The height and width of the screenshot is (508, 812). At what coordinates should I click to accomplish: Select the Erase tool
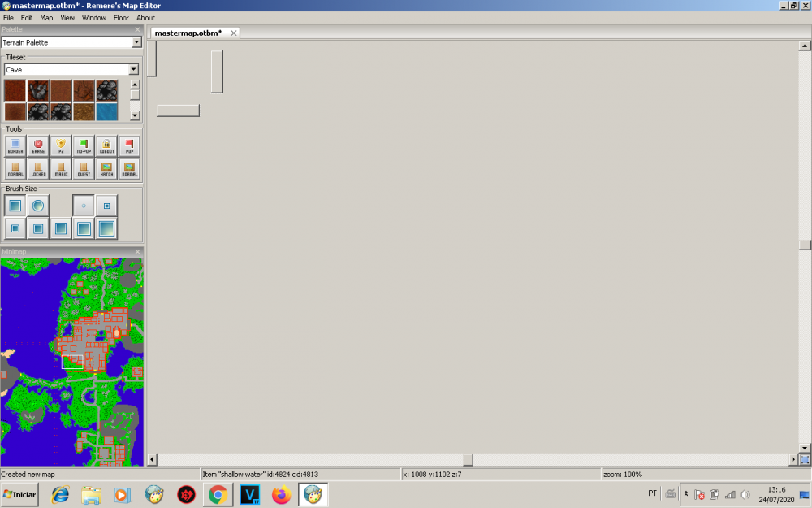[38, 145]
